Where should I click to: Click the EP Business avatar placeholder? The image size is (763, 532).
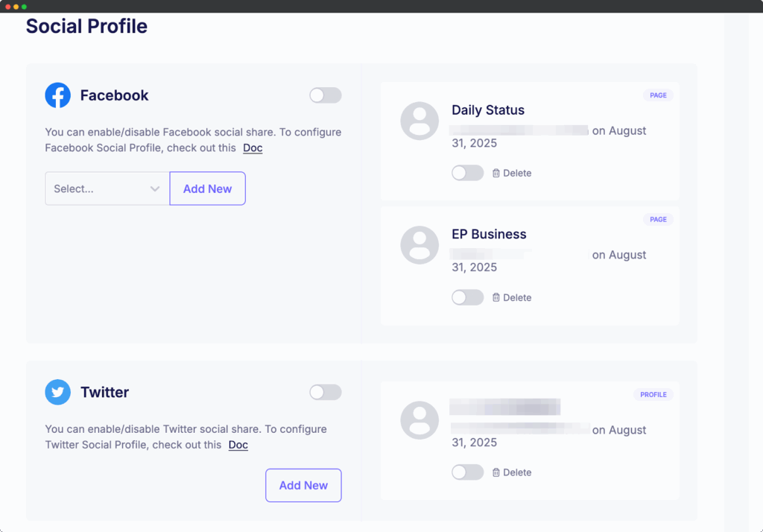(420, 244)
